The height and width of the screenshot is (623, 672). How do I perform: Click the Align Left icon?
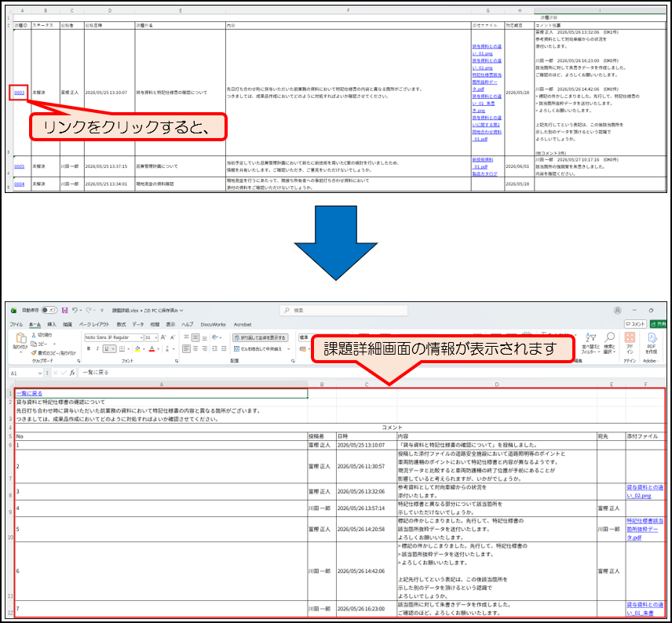(186, 349)
